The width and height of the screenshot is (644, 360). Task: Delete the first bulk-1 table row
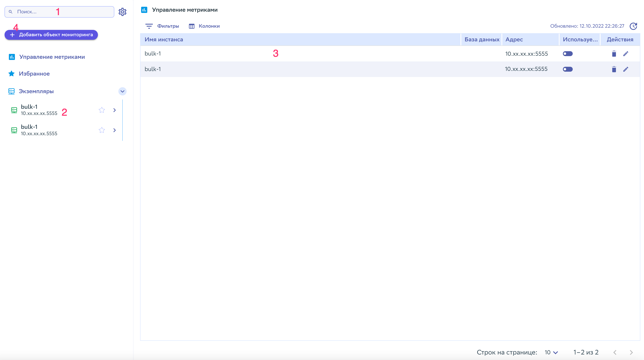point(614,54)
